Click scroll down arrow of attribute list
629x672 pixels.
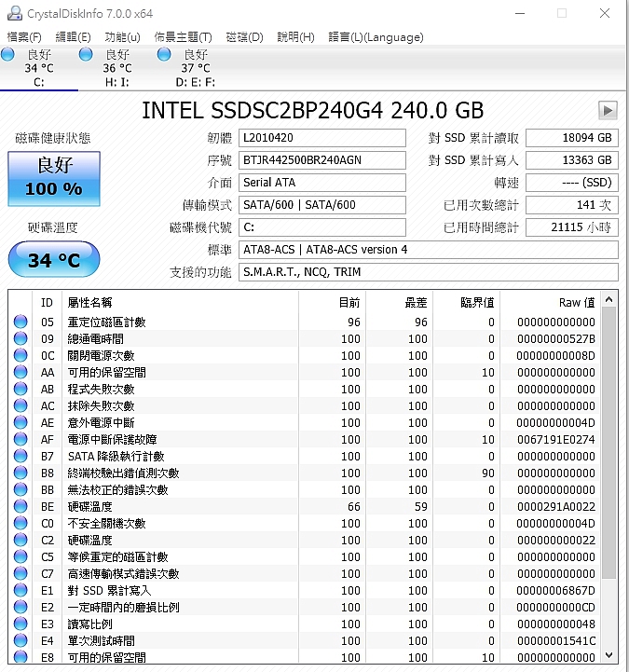click(608, 655)
